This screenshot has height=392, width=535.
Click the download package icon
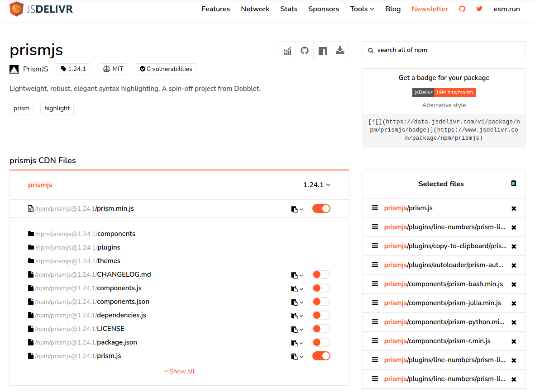click(x=340, y=51)
